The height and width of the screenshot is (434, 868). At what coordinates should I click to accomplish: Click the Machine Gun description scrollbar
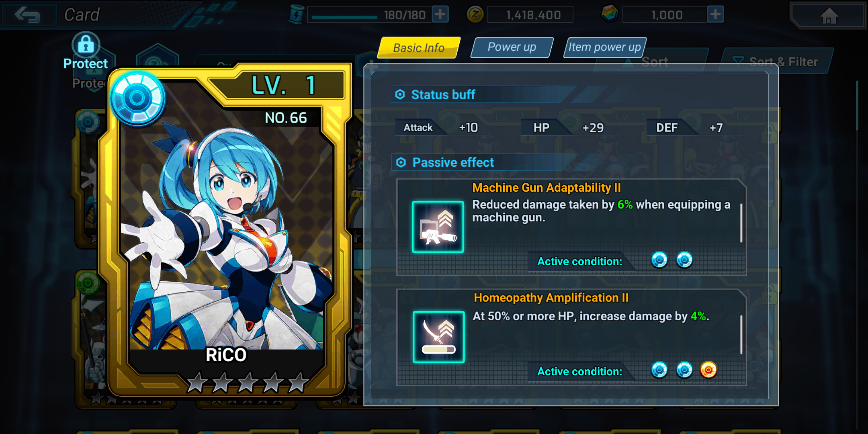741,223
